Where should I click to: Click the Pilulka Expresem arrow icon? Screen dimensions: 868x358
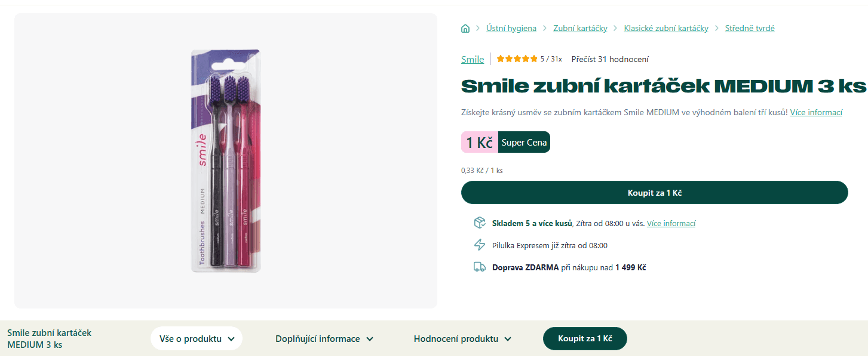479,245
